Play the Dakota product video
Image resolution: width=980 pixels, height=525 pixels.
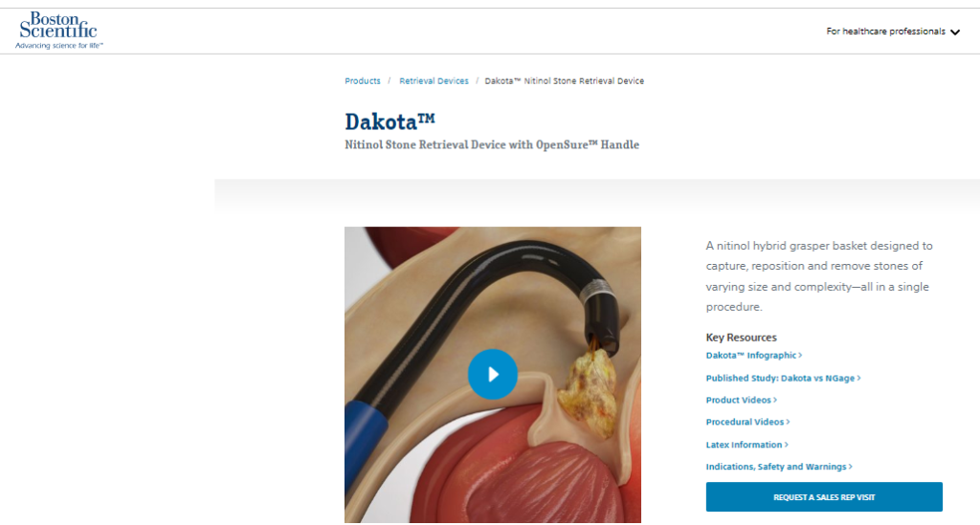tap(493, 374)
